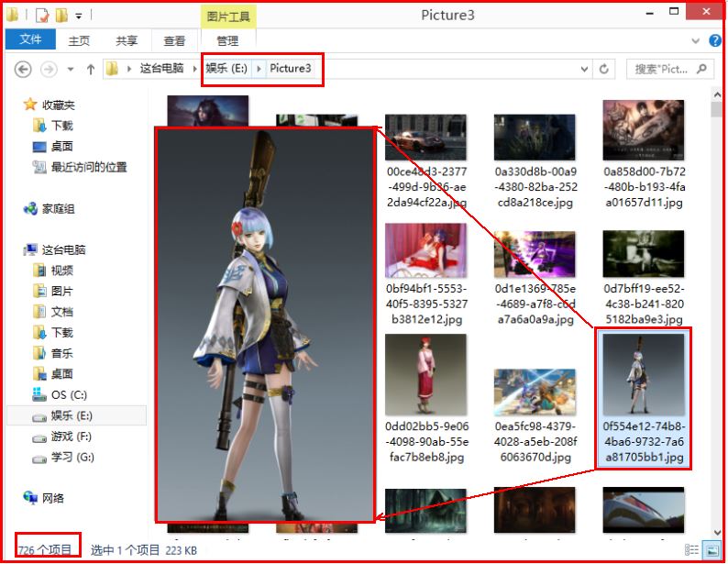
Task: Open the recent locations dropdown arrow
Action: (71, 70)
